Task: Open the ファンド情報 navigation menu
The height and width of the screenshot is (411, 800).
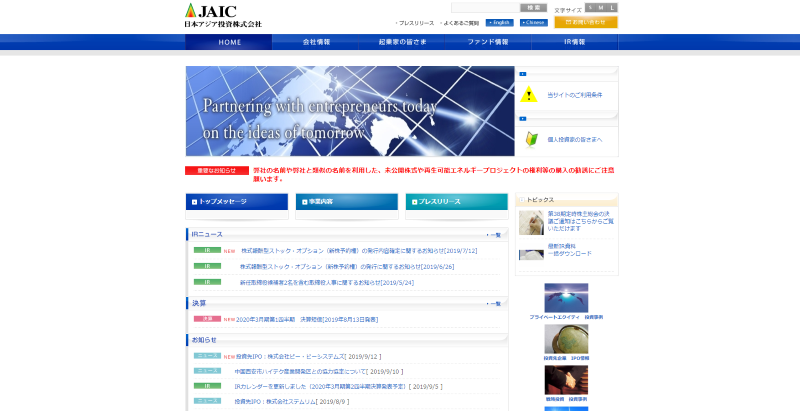Action: (488, 42)
